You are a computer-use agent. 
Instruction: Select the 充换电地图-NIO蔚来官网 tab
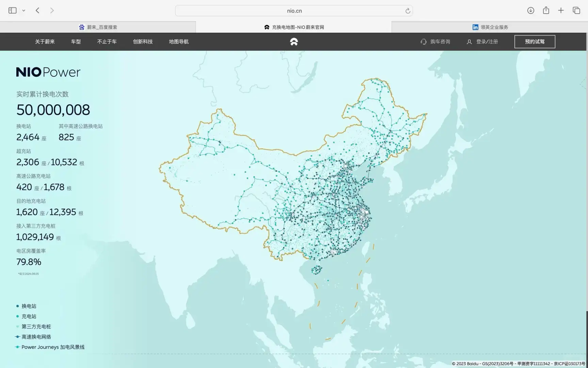pyautogui.click(x=294, y=27)
